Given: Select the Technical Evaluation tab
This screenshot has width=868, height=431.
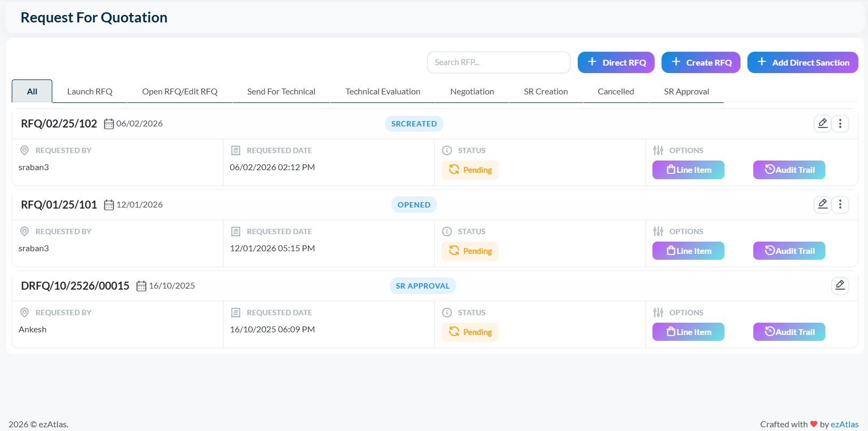Looking at the screenshot, I should click(383, 92).
